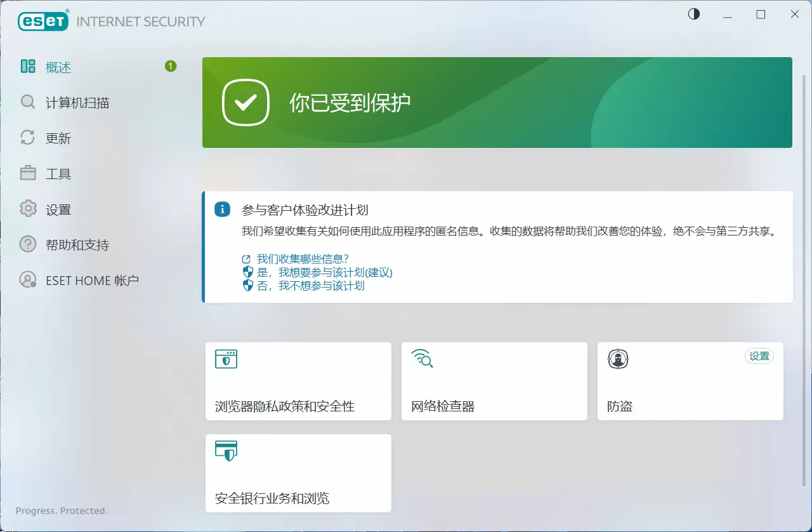Click the 防盗 anti-theft crosshair icon
This screenshot has height=532, width=812.
point(618,359)
